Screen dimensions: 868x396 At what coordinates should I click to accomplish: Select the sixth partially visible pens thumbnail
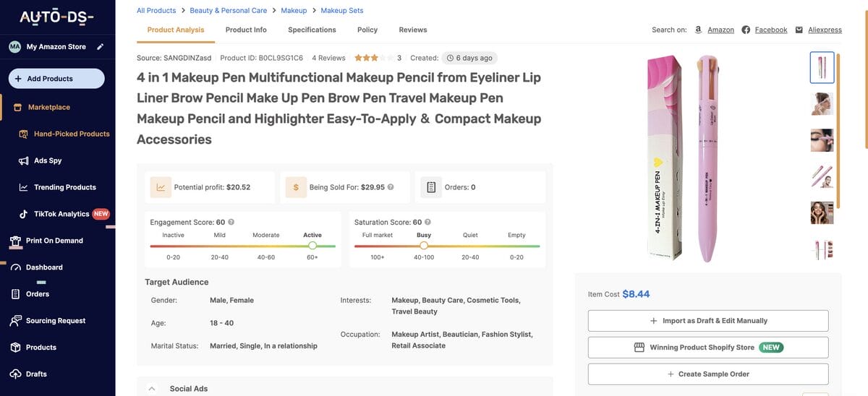click(822, 249)
